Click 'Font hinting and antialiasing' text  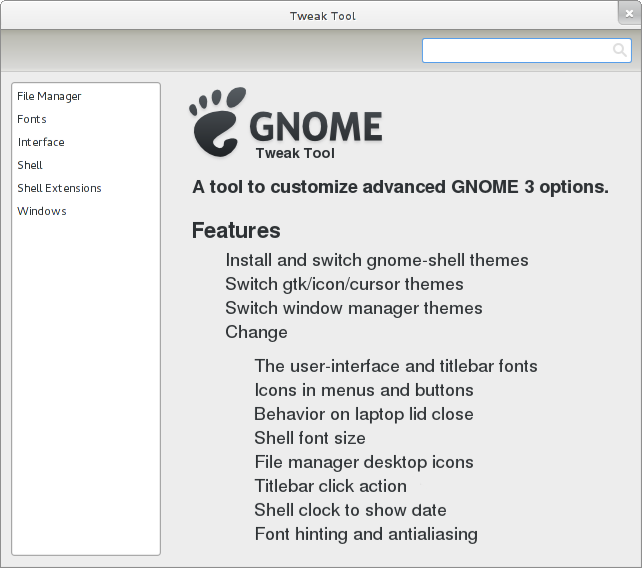pos(366,534)
